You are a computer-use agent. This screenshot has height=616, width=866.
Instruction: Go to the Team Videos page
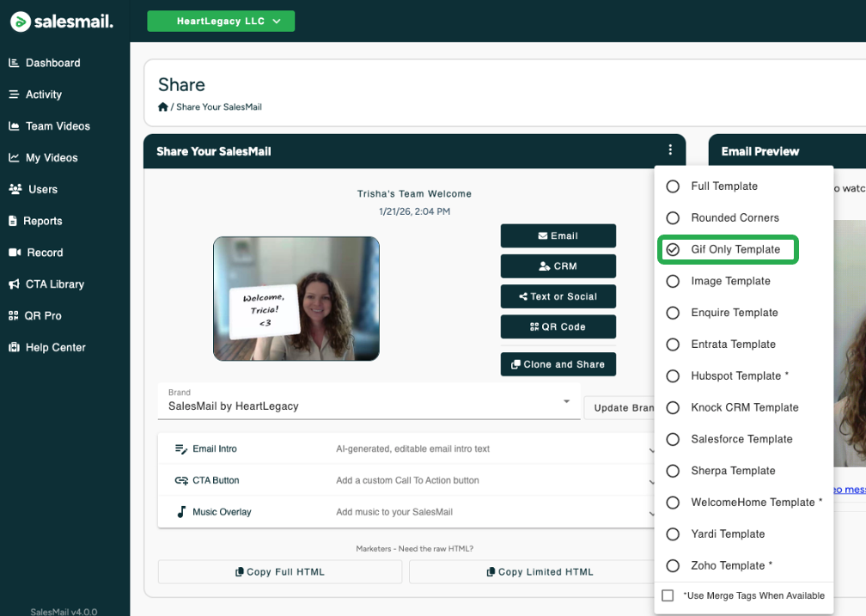point(57,126)
